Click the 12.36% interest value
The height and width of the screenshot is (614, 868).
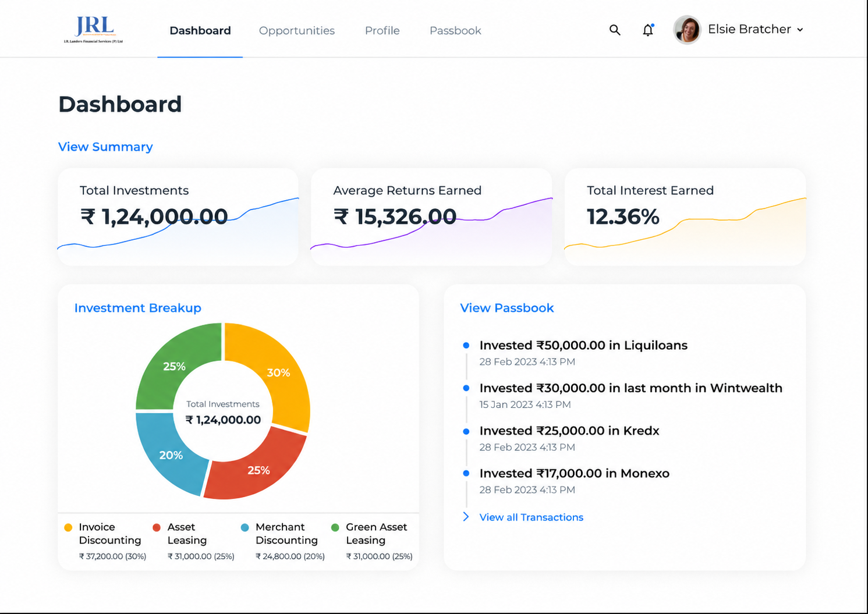623,217
